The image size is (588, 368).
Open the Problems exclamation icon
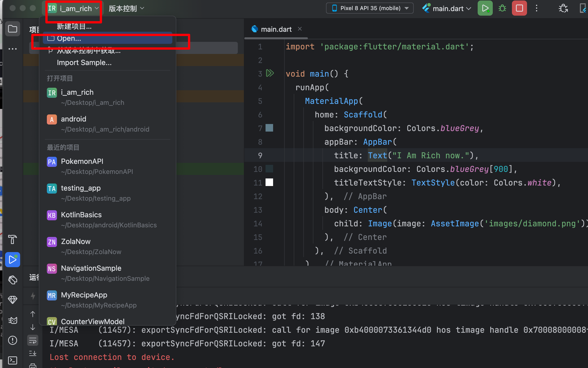12,340
